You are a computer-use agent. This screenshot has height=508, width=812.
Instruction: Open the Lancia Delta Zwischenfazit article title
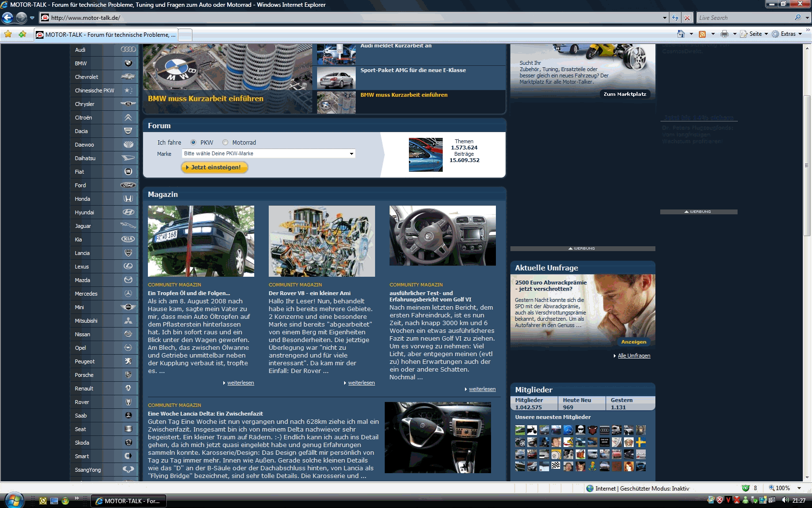205,414
